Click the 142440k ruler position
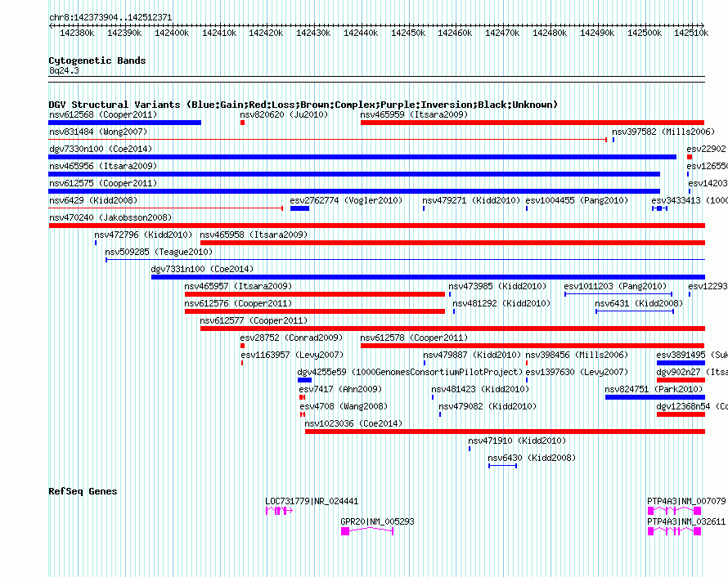This screenshot has width=728, height=577. [361, 33]
